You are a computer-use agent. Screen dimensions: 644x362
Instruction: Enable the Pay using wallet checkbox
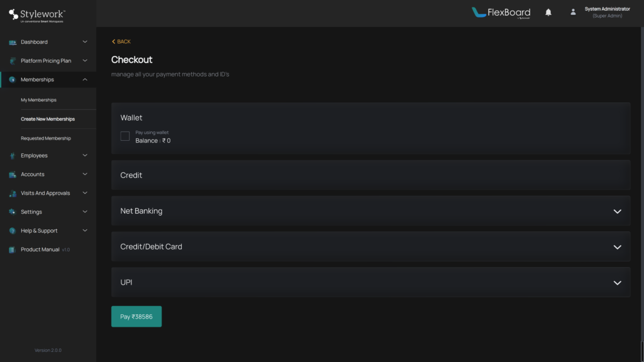pyautogui.click(x=125, y=136)
